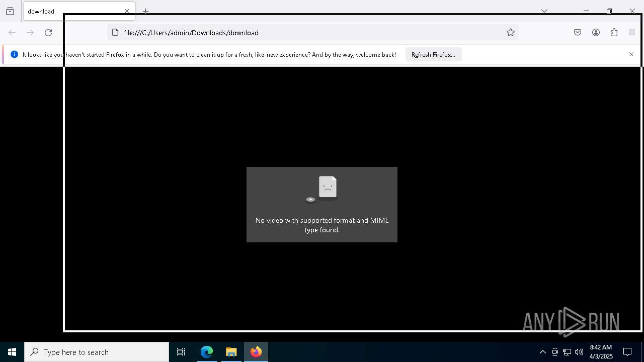
Task: Open a new tab with plus button
Action: pos(146,11)
